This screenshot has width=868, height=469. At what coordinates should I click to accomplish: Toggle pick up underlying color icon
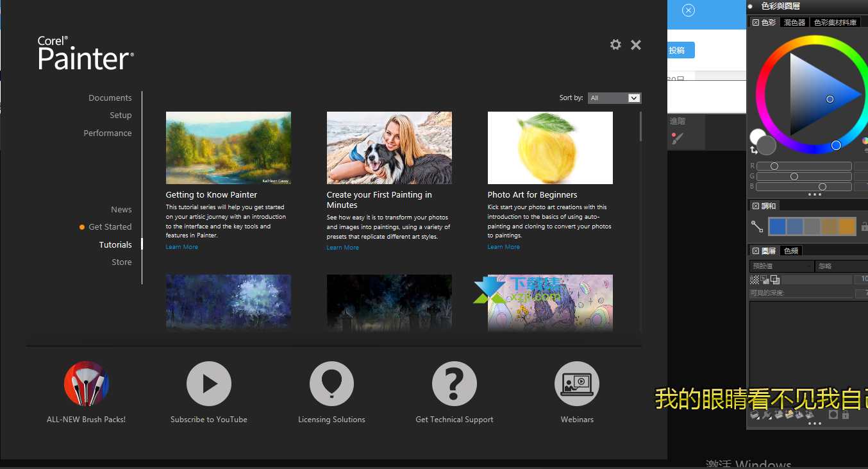coord(765,280)
